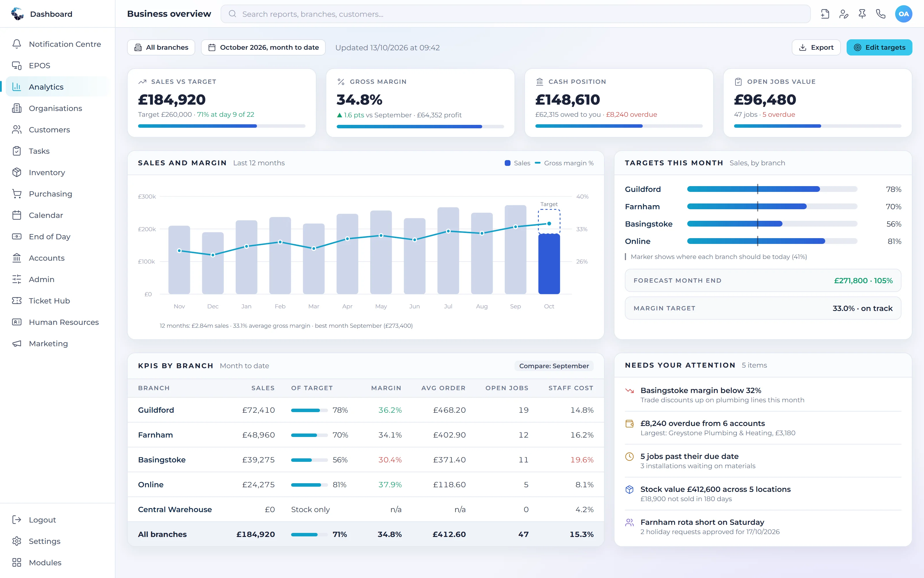Click the Forecast Month End row

[763, 280]
